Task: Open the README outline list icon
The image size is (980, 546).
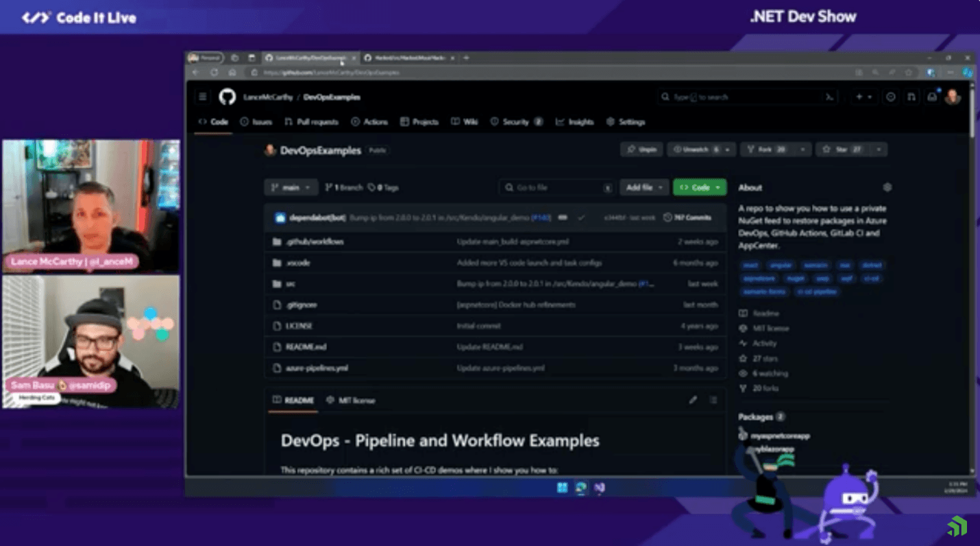Action: click(x=713, y=400)
